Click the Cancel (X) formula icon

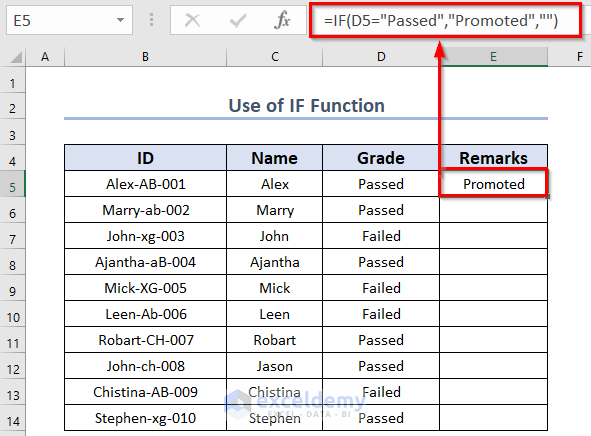pos(193,20)
